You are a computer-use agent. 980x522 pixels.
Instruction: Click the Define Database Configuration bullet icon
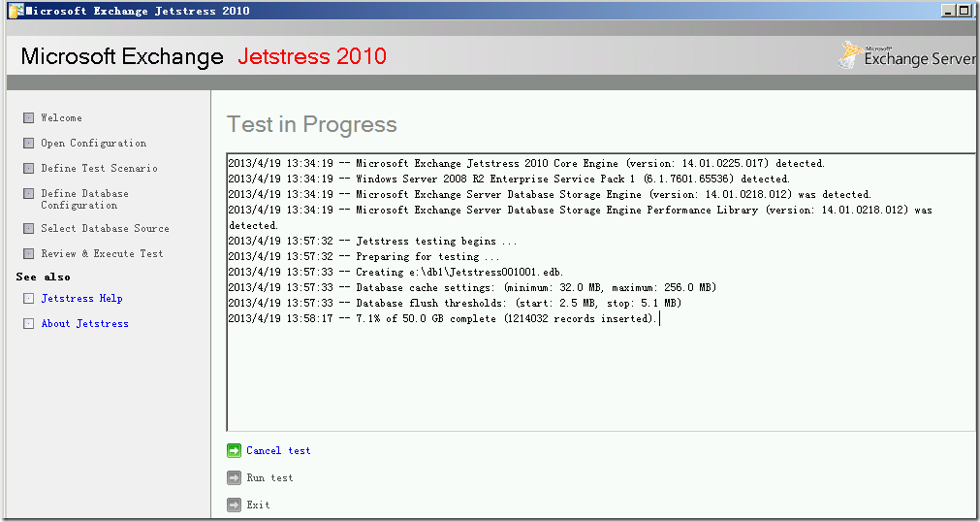[x=28, y=194]
